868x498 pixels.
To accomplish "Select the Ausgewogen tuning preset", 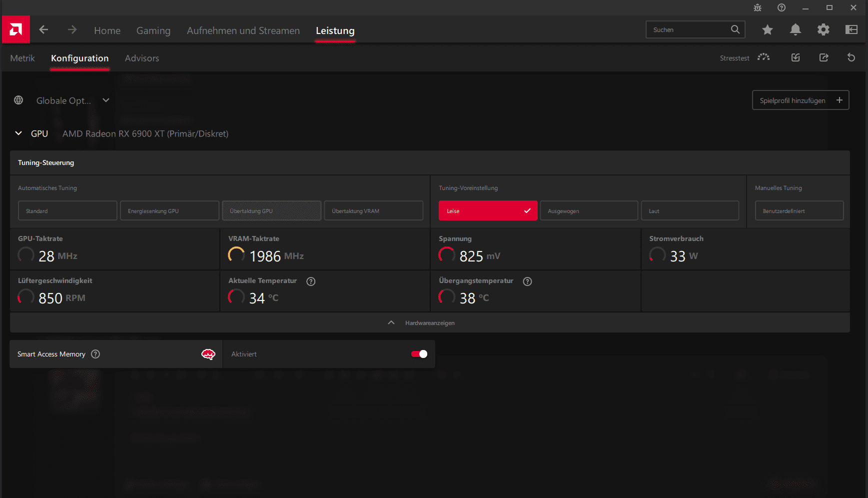I will (589, 210).
